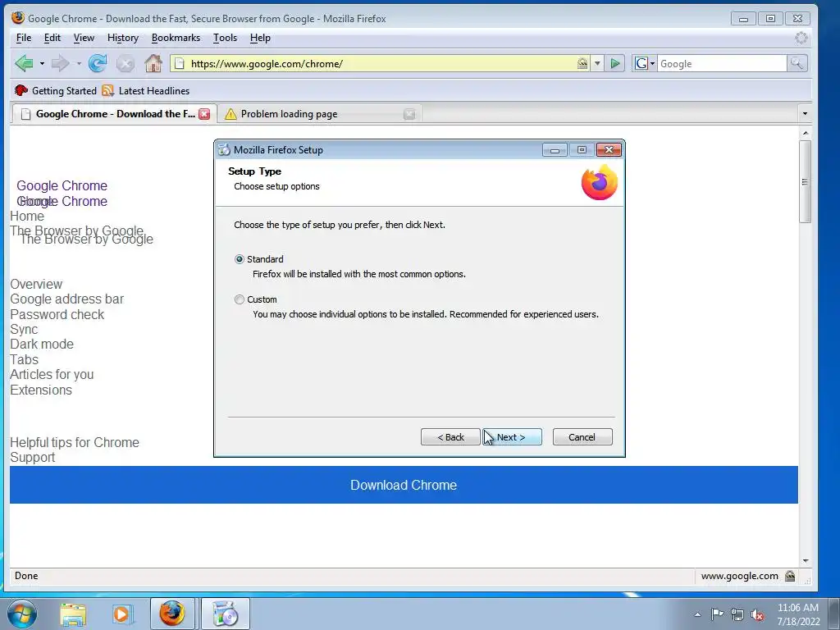Click the Firefox logo in setup header
This screenshot has height=630, width=840.
pos(600,183)
